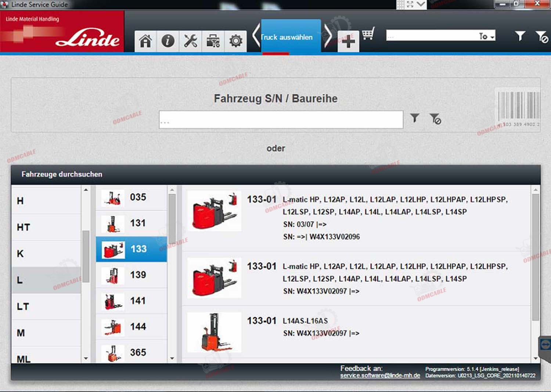Open the Info icon in toolbar

tap(168, 41)
